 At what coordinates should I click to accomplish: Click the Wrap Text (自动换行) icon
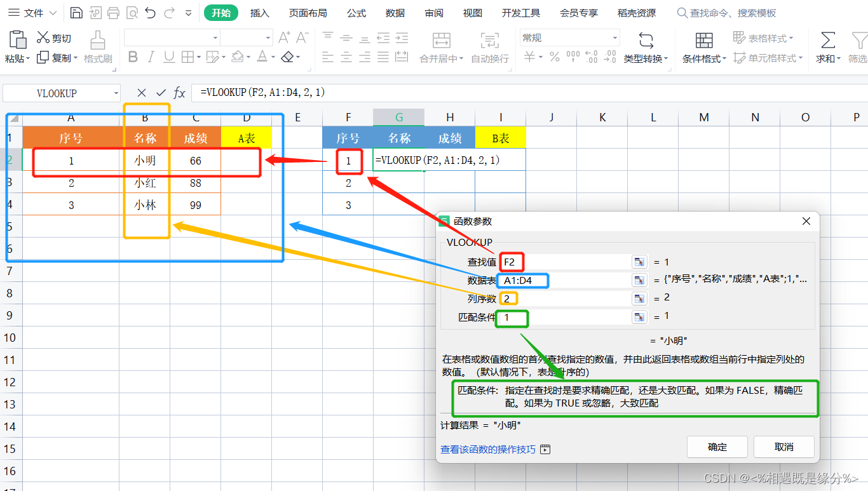pyautogui.click(x=489, y=40)
